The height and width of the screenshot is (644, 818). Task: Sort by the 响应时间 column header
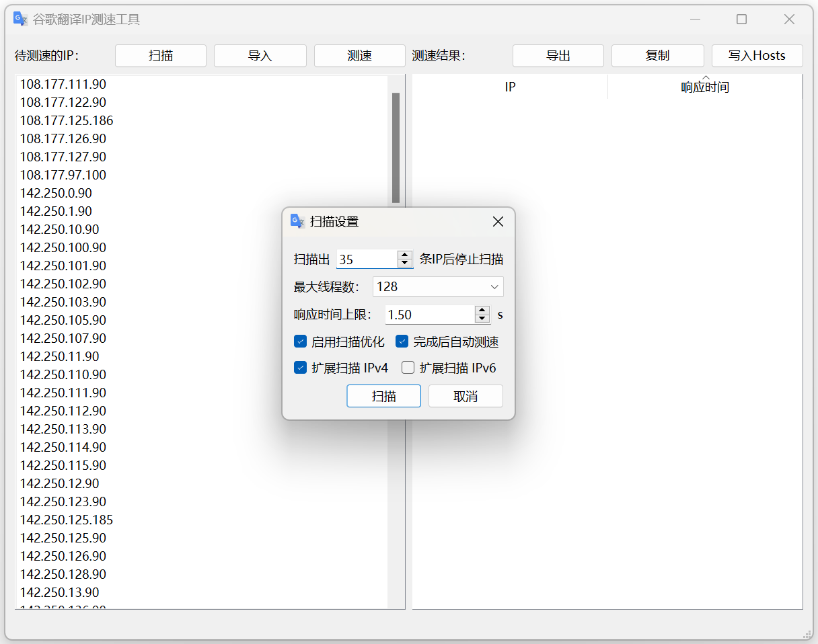click(705, 87)
